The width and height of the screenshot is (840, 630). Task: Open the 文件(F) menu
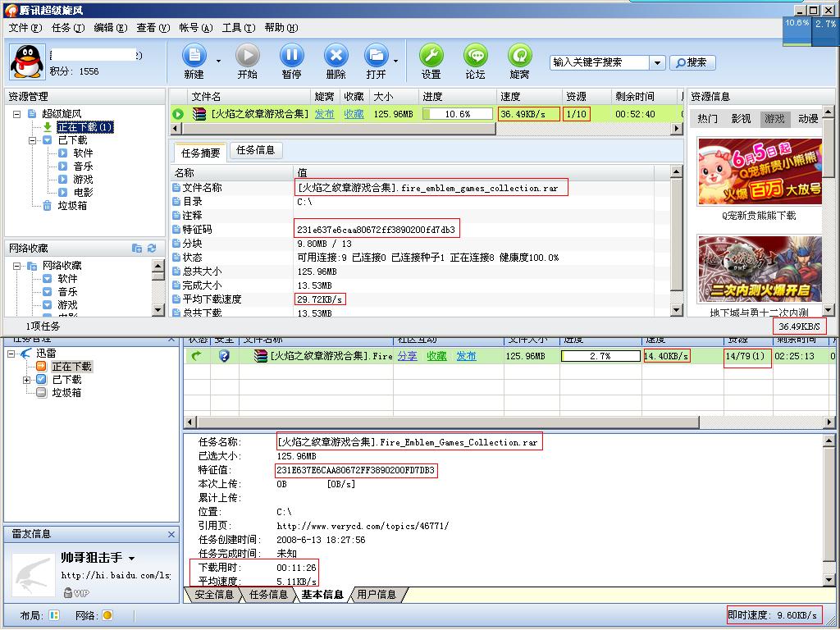25,28
